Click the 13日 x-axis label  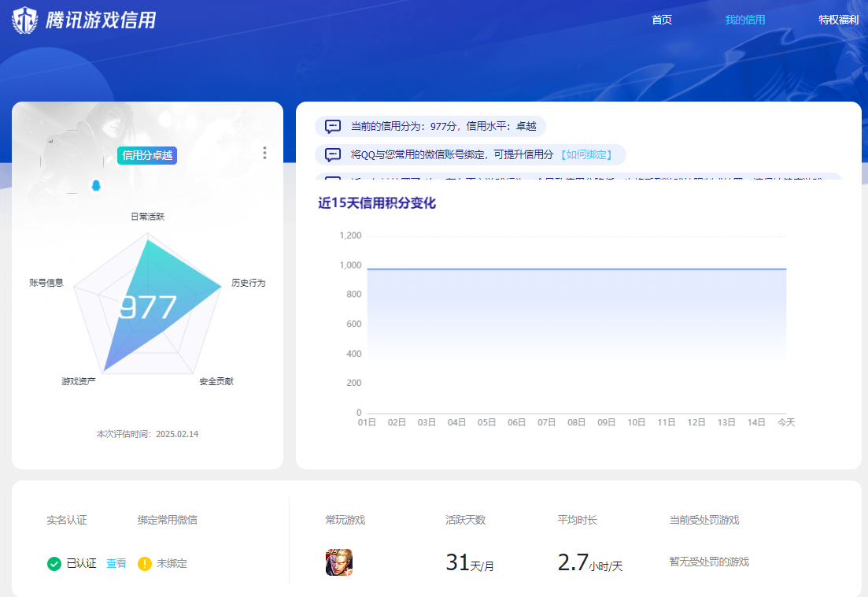[726, 423]
